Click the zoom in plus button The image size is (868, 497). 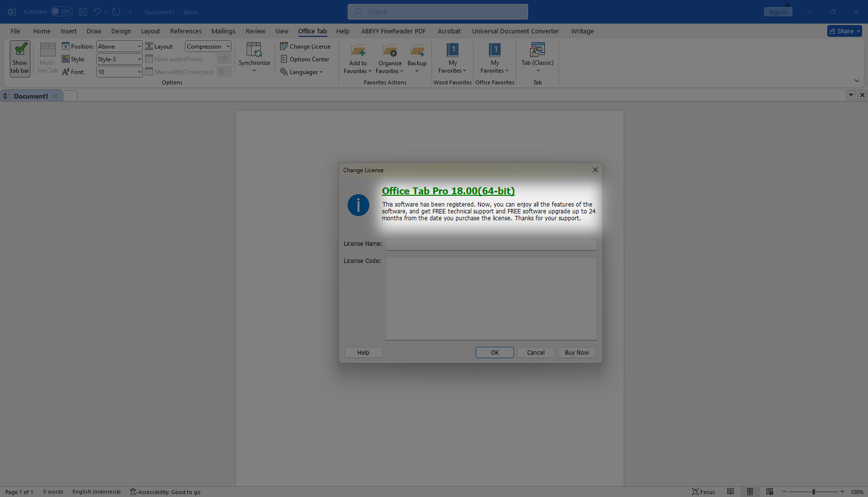[842, 492]
